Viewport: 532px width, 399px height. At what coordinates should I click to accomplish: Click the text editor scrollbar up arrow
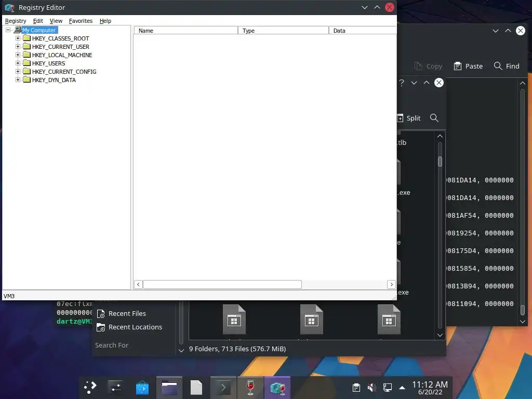click(x=523, y=83)
